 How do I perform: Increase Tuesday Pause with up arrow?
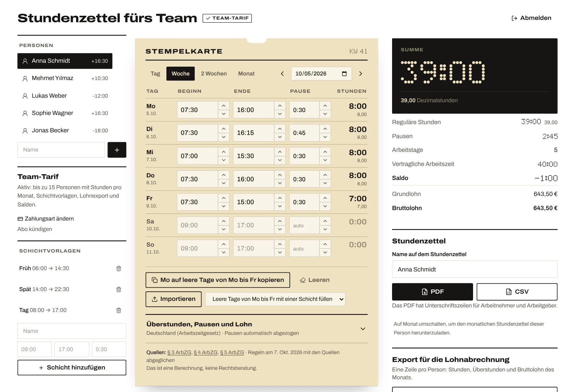pos(325,129)
